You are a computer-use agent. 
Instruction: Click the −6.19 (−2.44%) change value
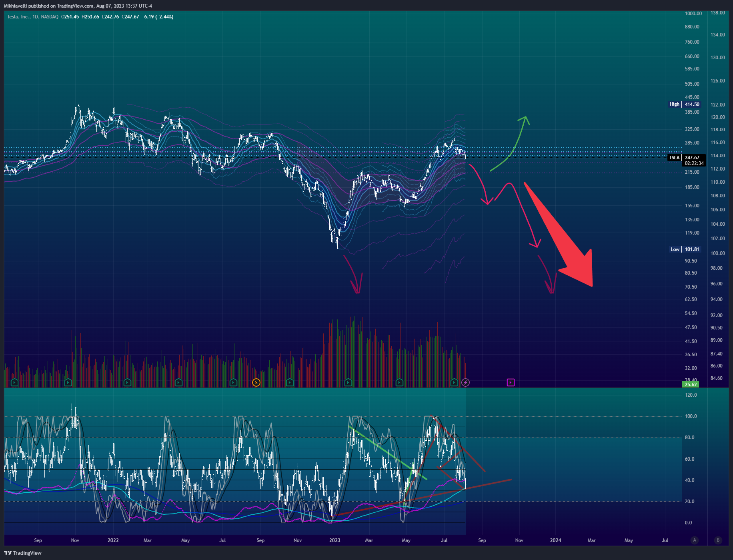(158, 17)
